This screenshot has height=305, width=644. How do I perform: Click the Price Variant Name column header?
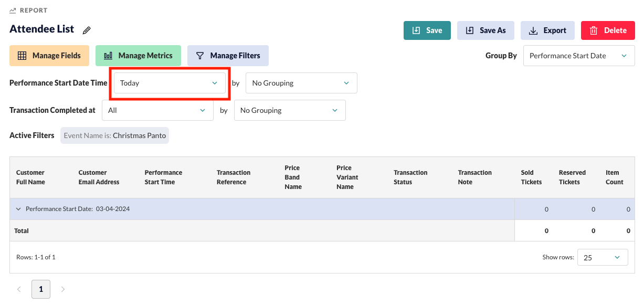coord(347,177)
